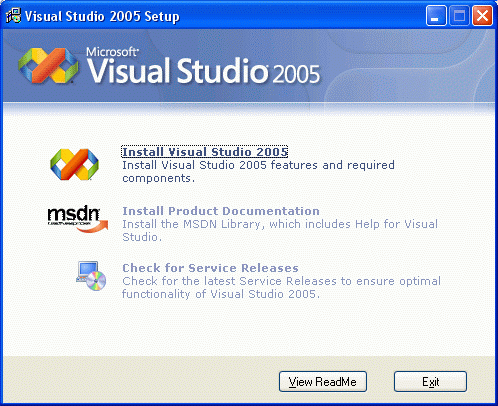The height and width of the screenshot is (406, 498).
Task: Click the msdn logo icon
Action: click(78, 219)
